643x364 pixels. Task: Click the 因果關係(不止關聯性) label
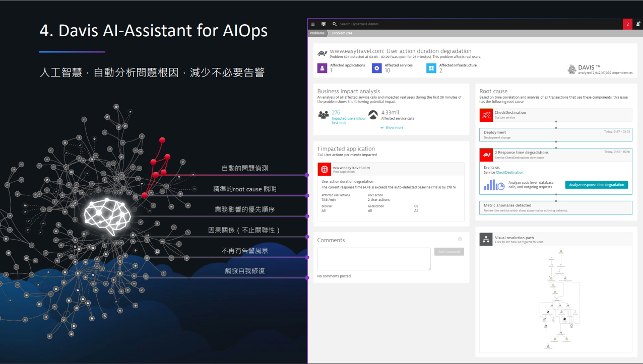244,230
